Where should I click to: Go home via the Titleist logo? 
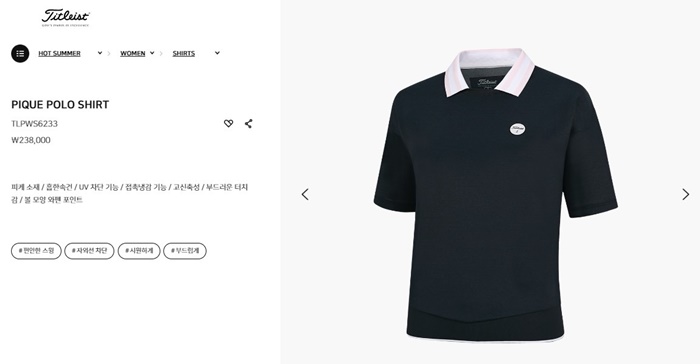[66, 18]
